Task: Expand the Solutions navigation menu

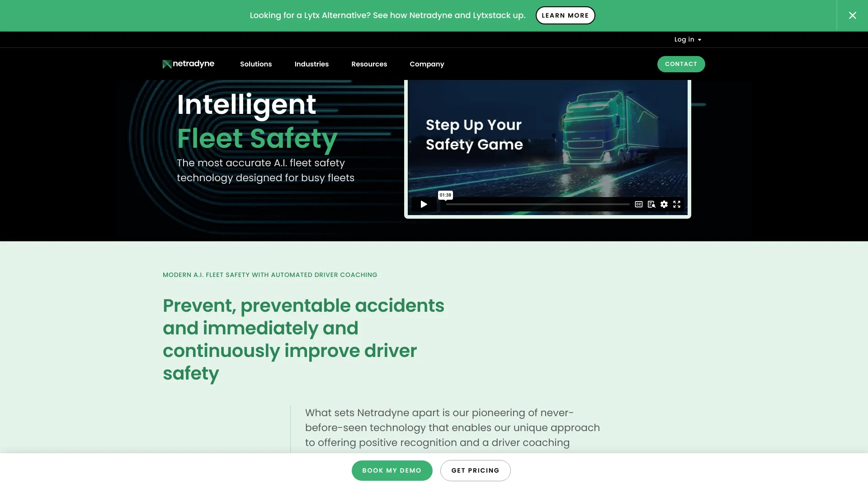Action: click(x=256, y=64)
